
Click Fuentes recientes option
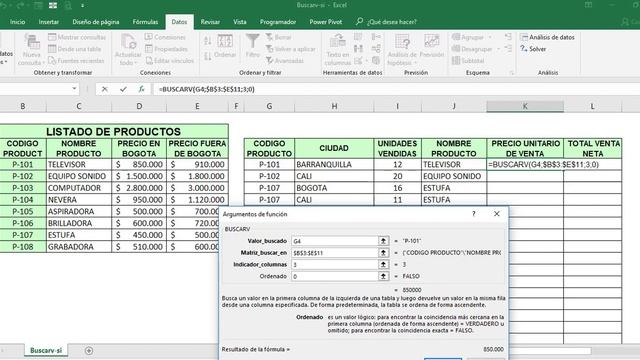[x=76, y=61]
